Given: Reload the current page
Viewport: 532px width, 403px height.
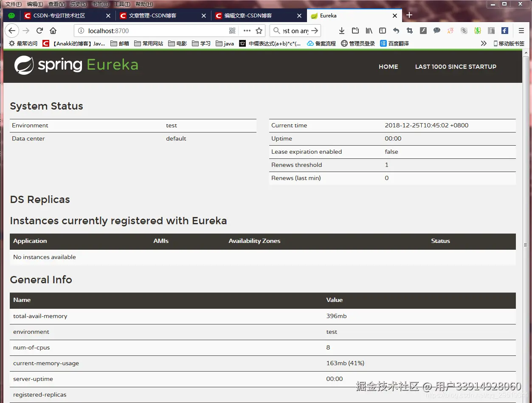Looking at the screenshot, I should [x=39, y=31].
